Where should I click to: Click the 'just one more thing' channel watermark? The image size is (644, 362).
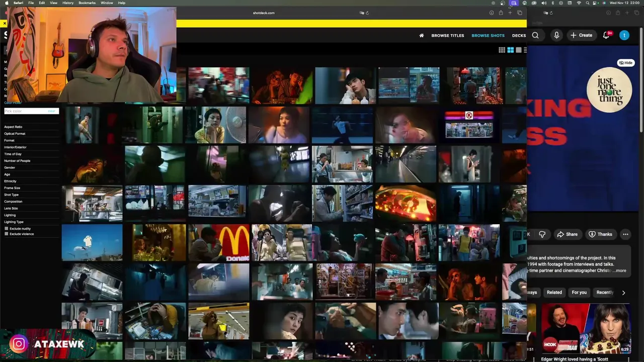tap(609, 90)
